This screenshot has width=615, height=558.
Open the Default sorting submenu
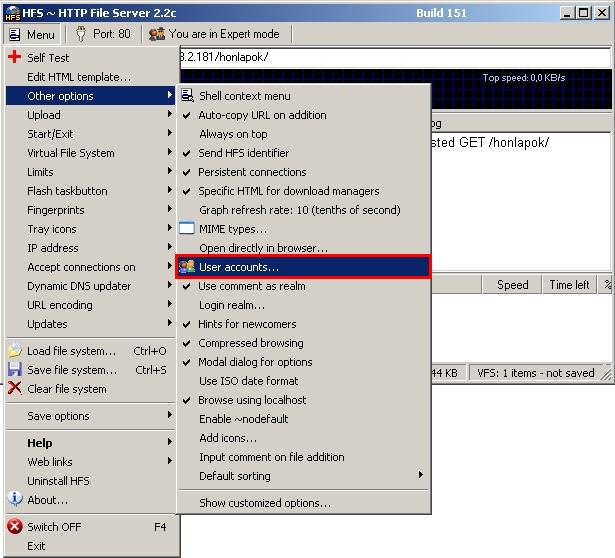(303, 476)
